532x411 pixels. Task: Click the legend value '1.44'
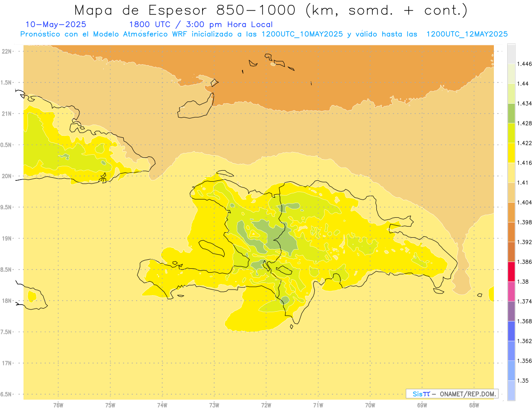tap(523, 84)
